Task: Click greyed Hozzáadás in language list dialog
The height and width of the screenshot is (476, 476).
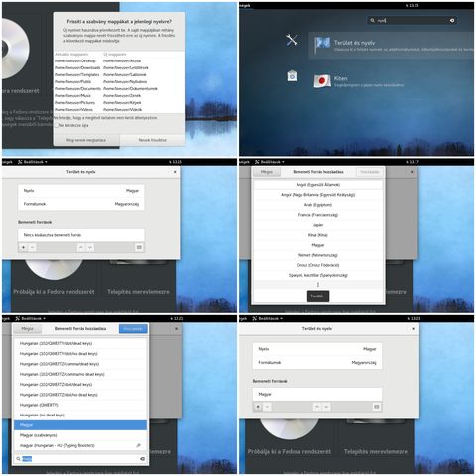Action: pos(369,172)
